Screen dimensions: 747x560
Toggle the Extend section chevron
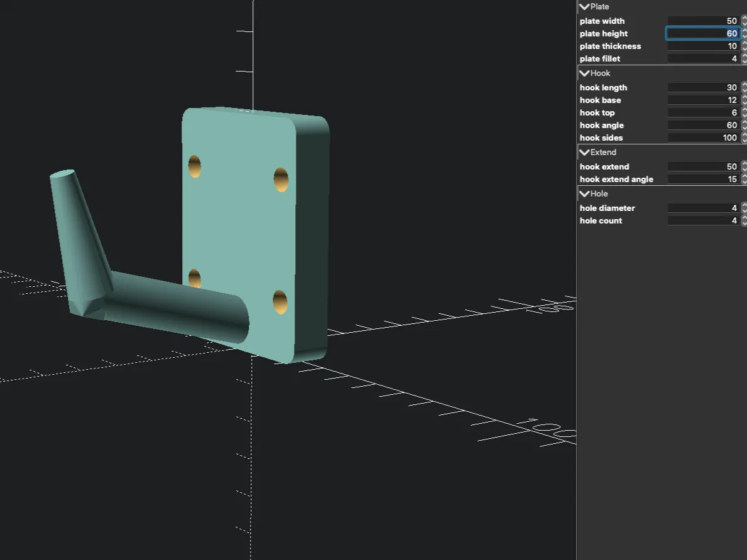pyautogui.click(x=584, y=153)
